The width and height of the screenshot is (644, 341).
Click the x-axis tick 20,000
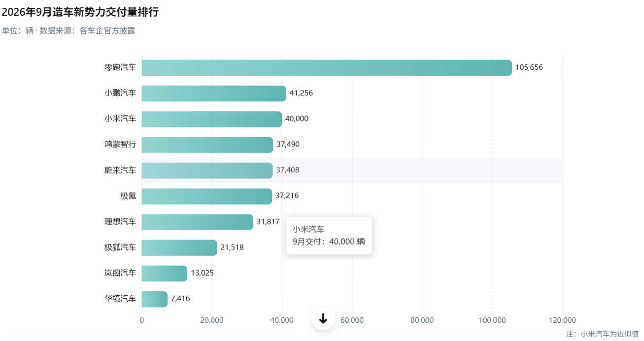click(212, 320)
